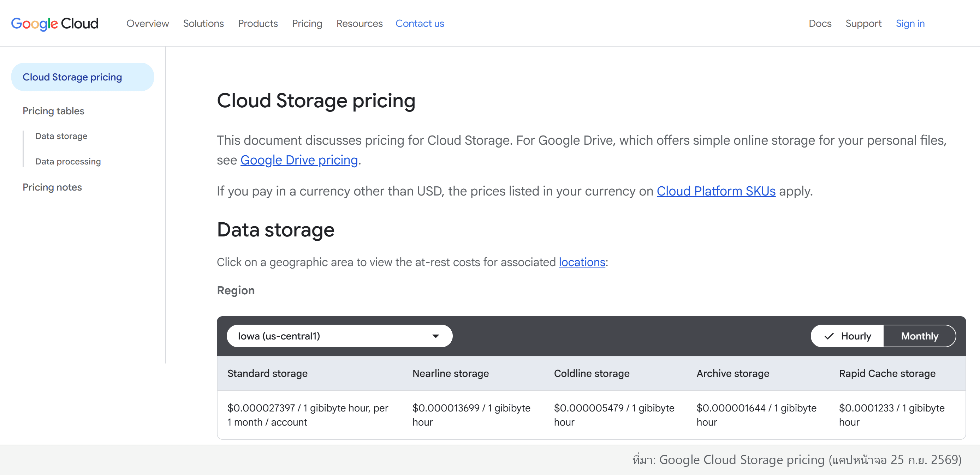
Task: Follow the Google Drive pricing link
Action: tap(299, 160)
